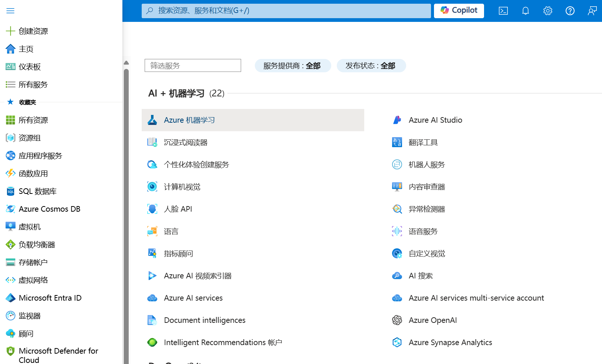Click 创建资源 plus icon
Screen dimensions: 602x364
click(x=10, y=31)
